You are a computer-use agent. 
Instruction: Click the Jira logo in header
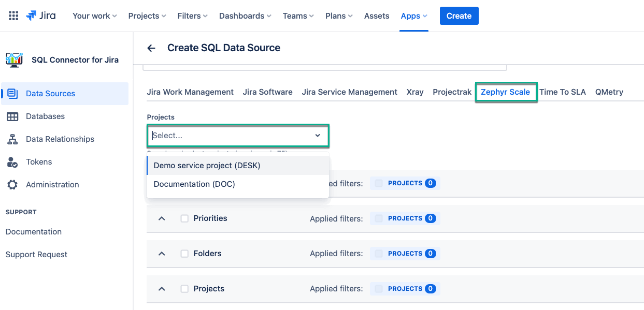pos(41,16)
